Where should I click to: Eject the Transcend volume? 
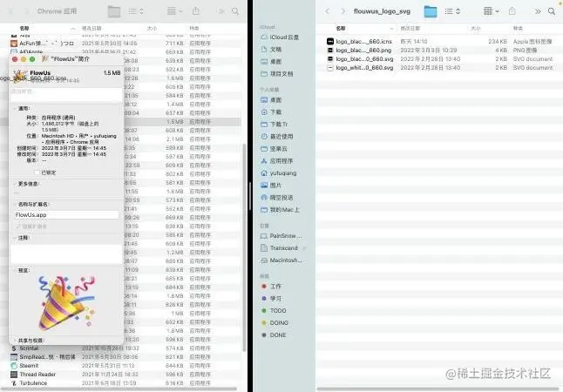(x=304, y=248)
